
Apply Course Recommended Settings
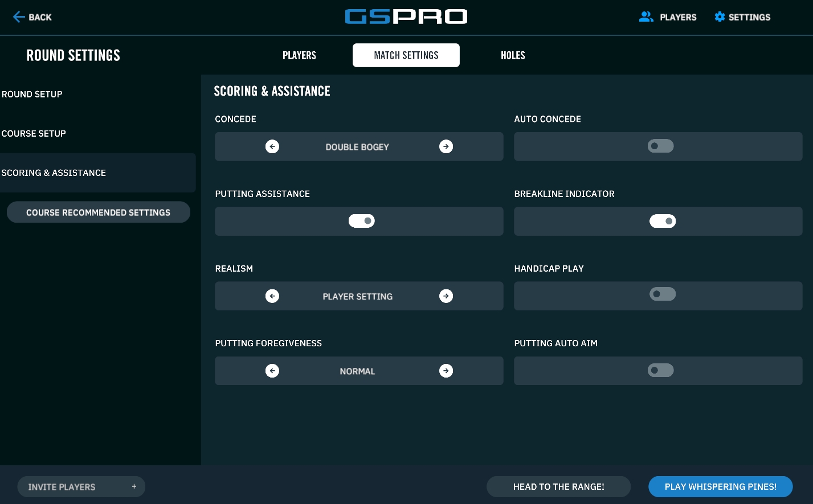[x=98, y=212]
